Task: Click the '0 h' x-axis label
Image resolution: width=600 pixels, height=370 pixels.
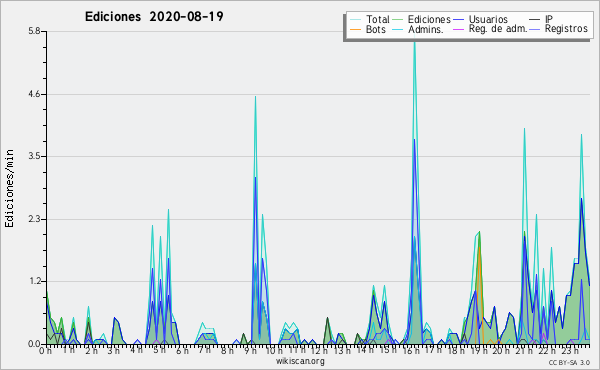Action: pyautogui.click(x=45, y=350)
